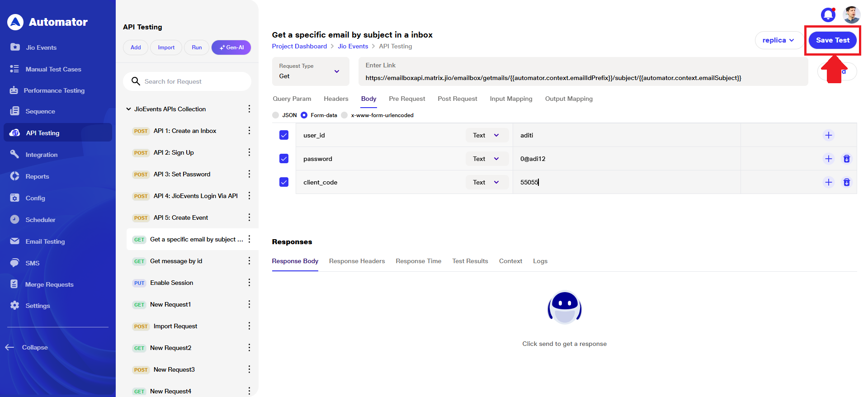Viewport: 868px width, 397px height.
Task: Collapse the JioEvents APIs Collection tree
Action: (129, 109)
